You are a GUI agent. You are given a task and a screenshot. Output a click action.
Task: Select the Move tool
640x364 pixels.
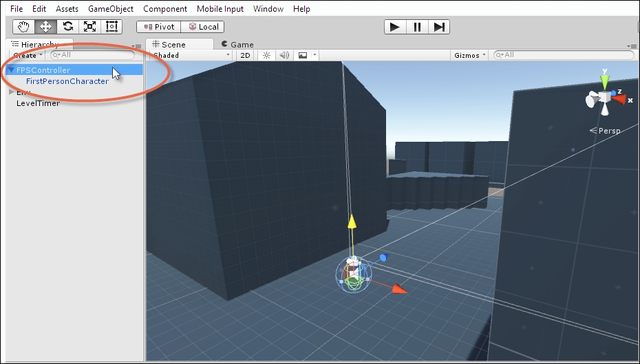[x=45, y=27]
